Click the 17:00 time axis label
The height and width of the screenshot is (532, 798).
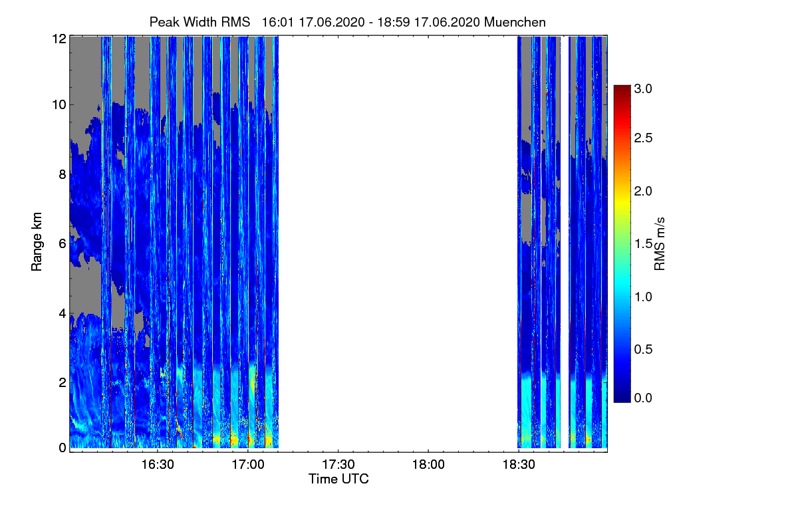(x=248, y=465)
